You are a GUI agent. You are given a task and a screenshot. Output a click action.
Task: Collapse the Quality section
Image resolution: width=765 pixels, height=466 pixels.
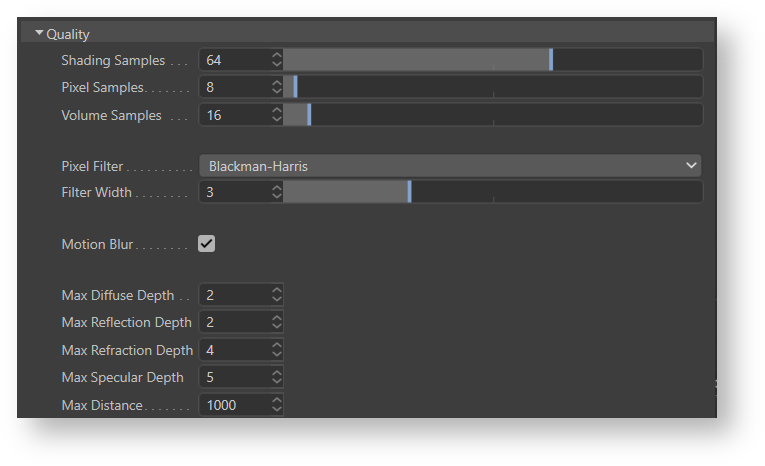tap(40, 34)
